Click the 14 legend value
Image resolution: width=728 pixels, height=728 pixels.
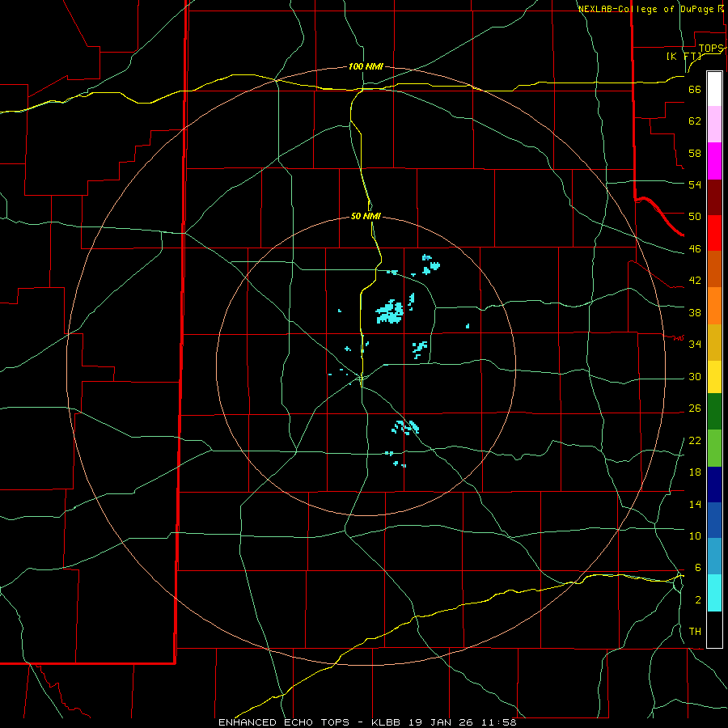click(x=695, y=504)
